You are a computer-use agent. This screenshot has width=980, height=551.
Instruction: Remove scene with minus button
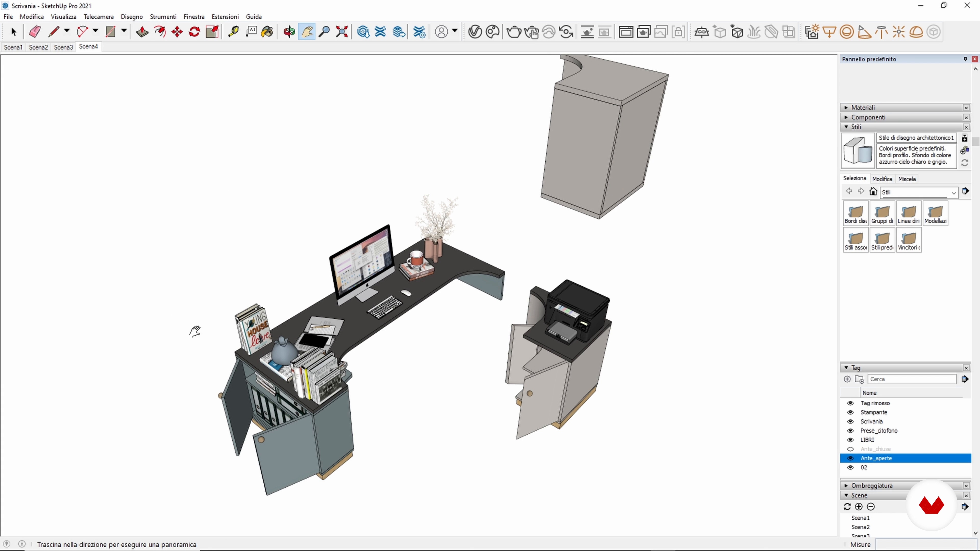[871, 507]
